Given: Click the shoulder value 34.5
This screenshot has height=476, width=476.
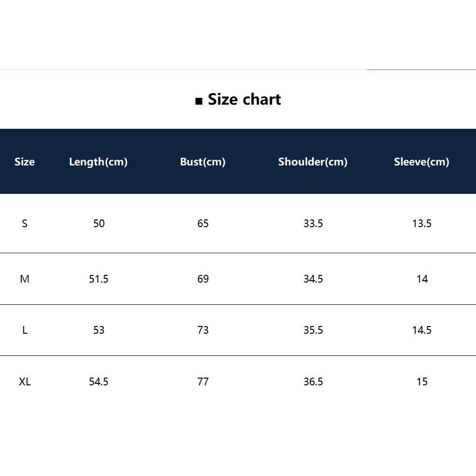Looking at the screenshot, I should pos(313,279).
